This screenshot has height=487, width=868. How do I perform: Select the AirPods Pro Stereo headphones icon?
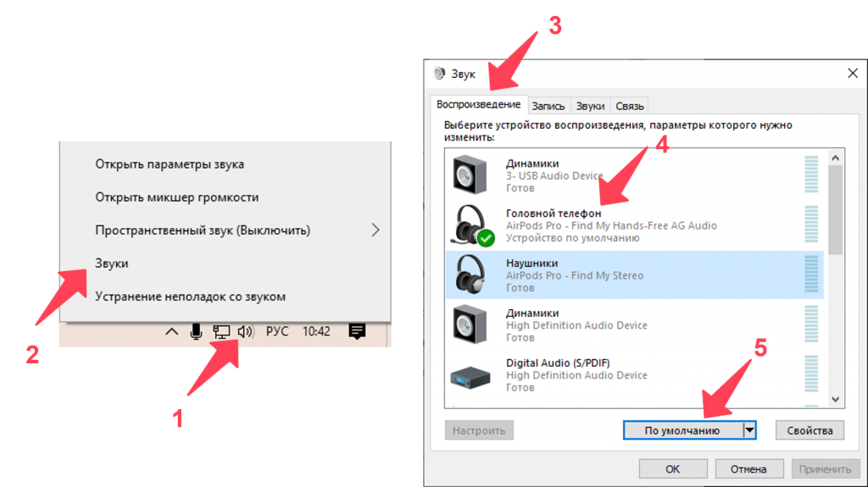point(472,274)
